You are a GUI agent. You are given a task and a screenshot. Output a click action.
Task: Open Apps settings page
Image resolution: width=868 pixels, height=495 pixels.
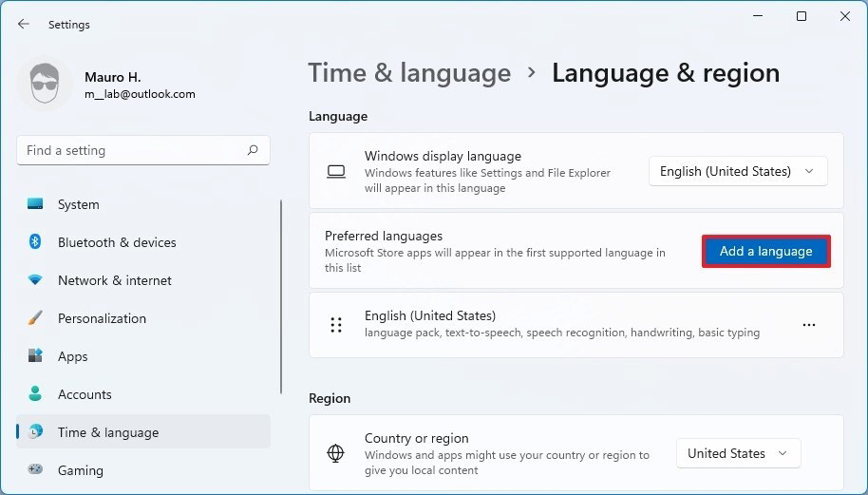[143, 356]
